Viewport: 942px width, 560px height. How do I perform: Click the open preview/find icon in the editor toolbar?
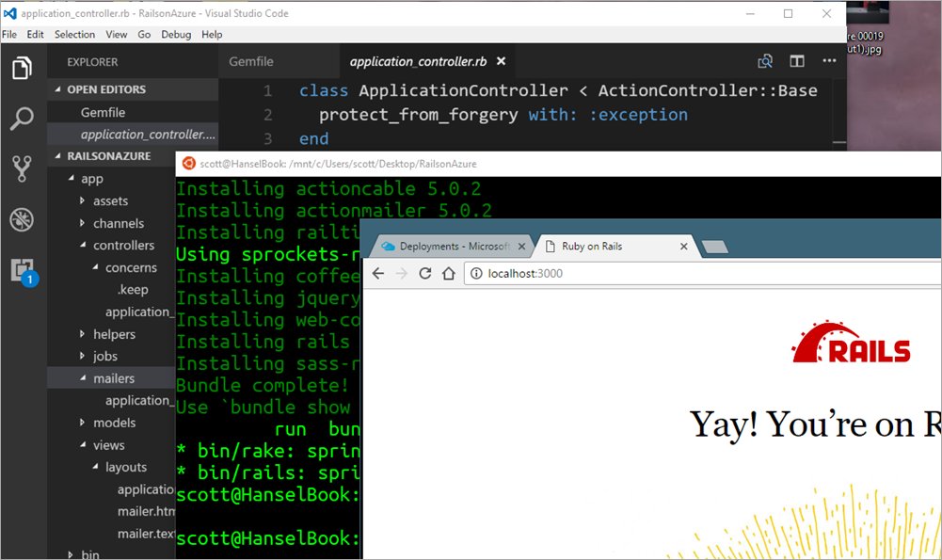click(x=765, y=61)
